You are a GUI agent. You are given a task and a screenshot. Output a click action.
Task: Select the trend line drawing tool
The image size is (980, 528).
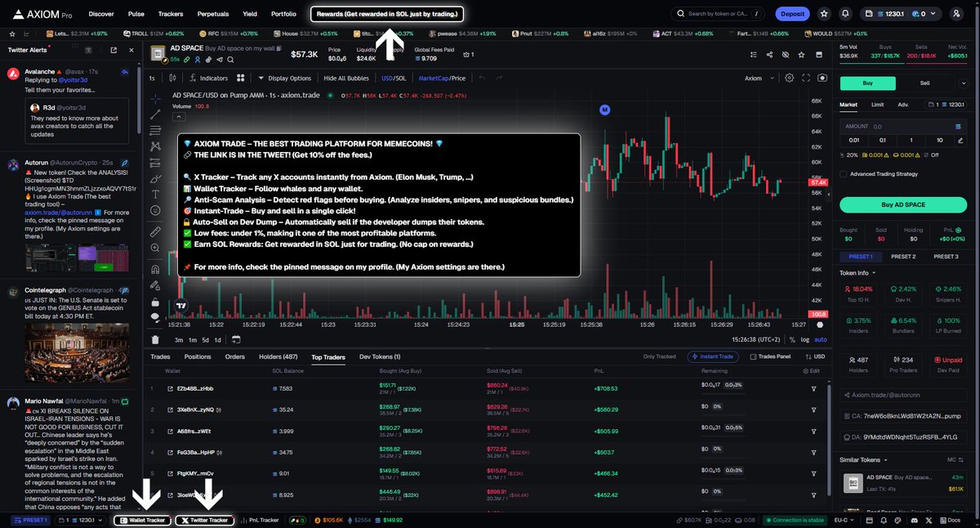pyautogui.click(x=155, y=114)
